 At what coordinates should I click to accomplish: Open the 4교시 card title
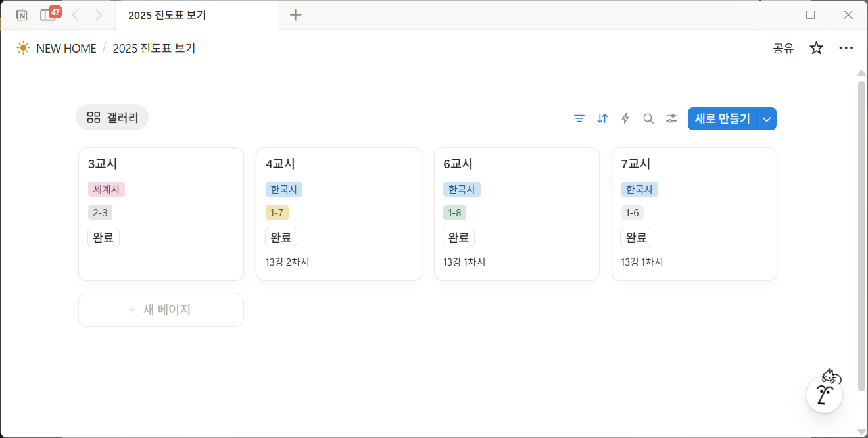[x=280, y=164]
